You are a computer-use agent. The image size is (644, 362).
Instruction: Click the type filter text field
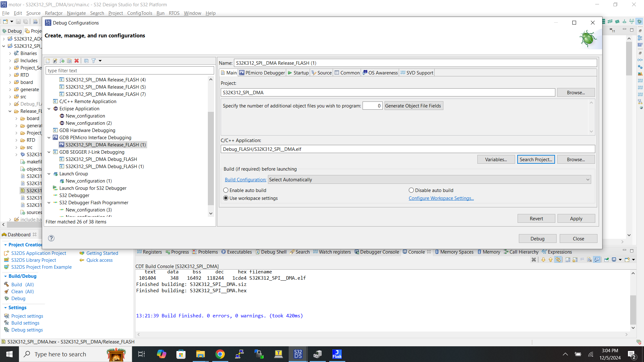click(130, 71)
